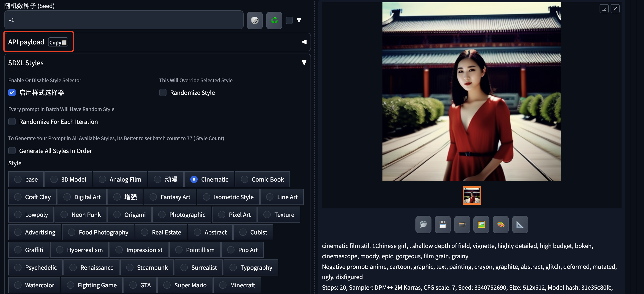Viewport: 644px width, 294px height.
Task: Click the dice random seed icon
Action: point(254,20)
